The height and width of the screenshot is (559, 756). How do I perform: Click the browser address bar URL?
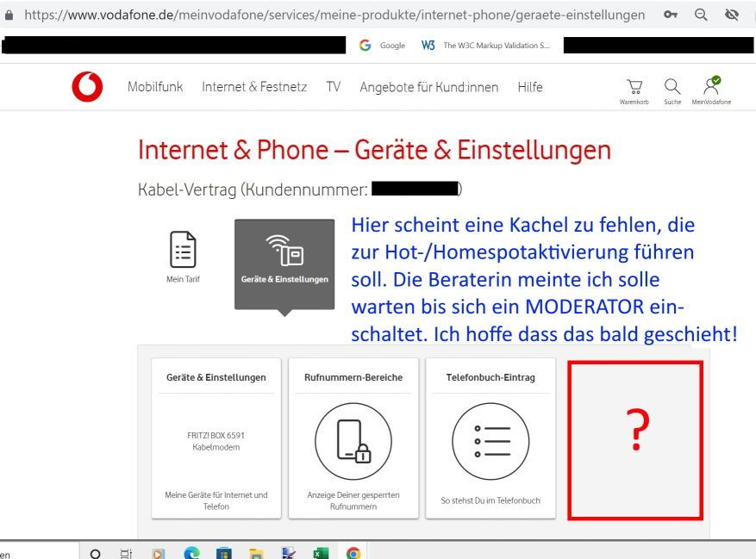(x=334, y=15)
